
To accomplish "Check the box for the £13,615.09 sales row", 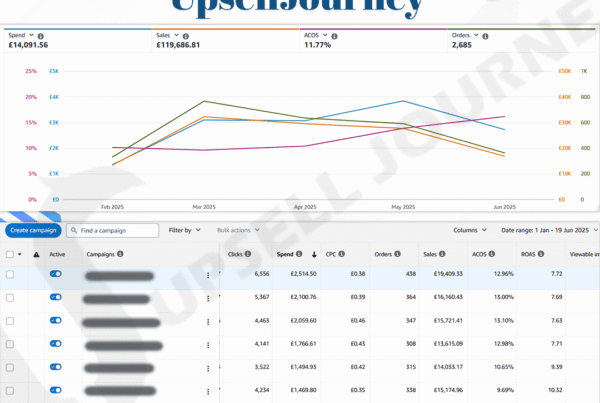I will click(x=10, y=344).
